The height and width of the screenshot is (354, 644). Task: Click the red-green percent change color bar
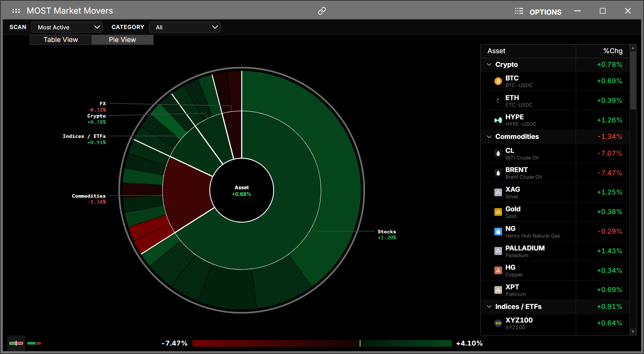322,343
